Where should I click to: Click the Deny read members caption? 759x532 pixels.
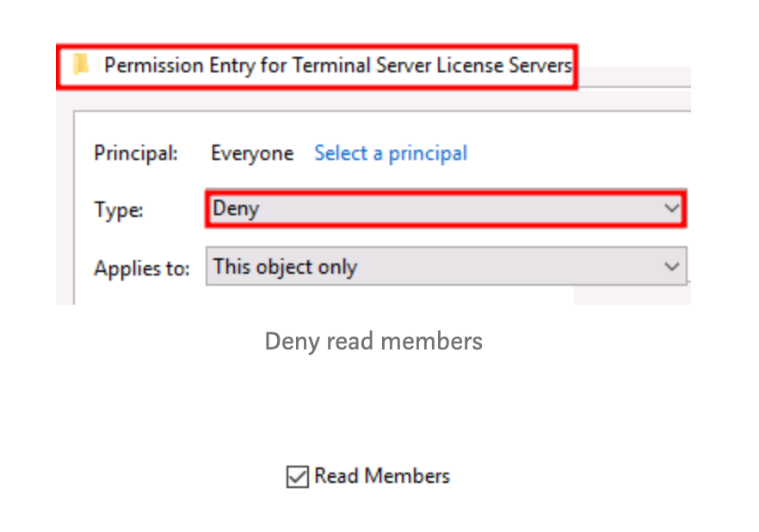tap(373, 342)
